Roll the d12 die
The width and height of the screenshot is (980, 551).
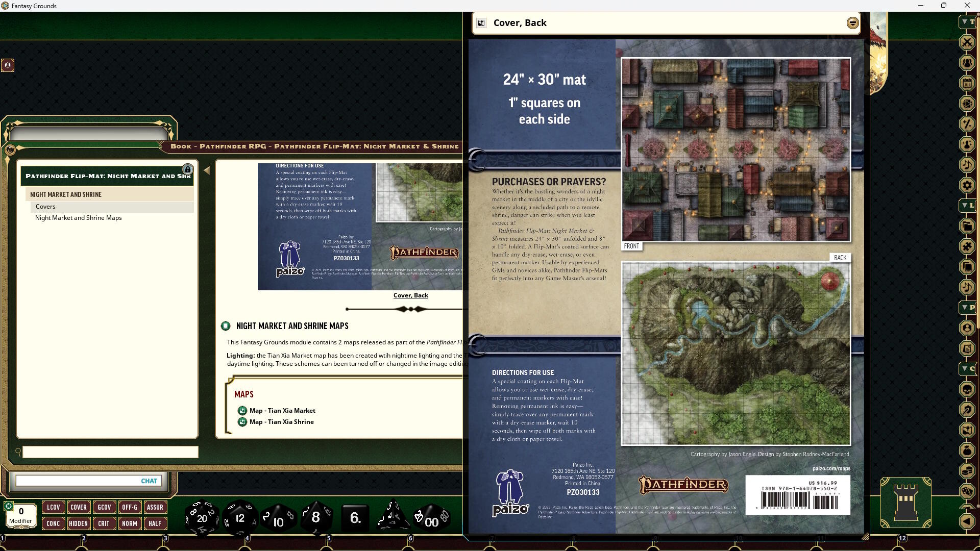click(x=240, y=518)
